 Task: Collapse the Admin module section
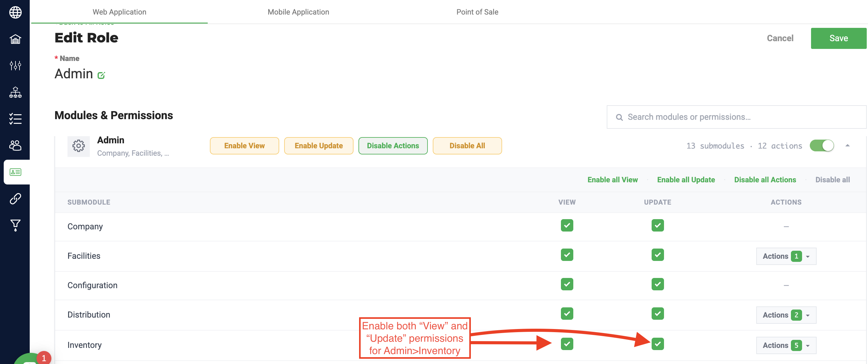pos(847,145)
